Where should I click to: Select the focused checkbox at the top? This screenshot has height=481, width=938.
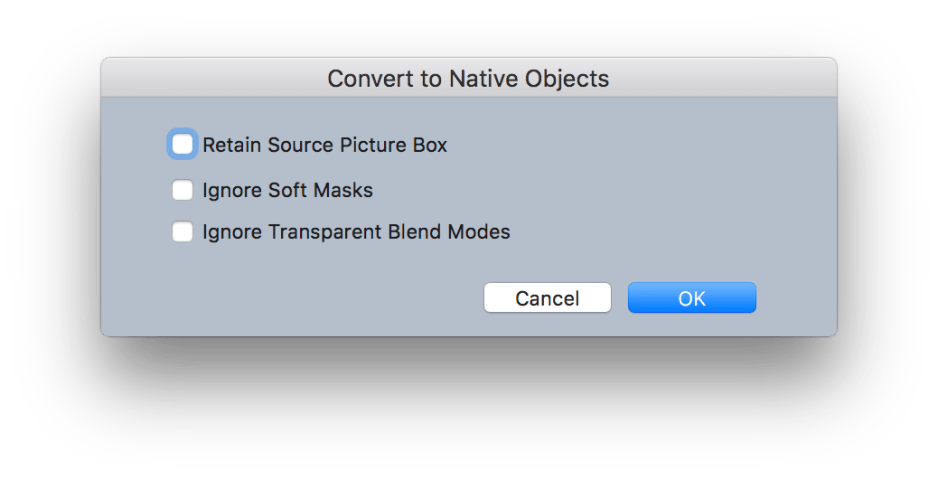182,145
